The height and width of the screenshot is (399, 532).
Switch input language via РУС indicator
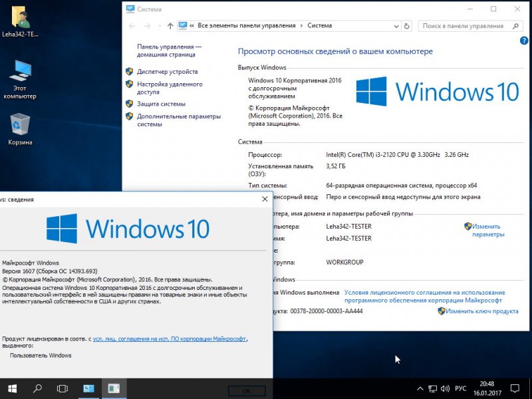tap(460, 389)
